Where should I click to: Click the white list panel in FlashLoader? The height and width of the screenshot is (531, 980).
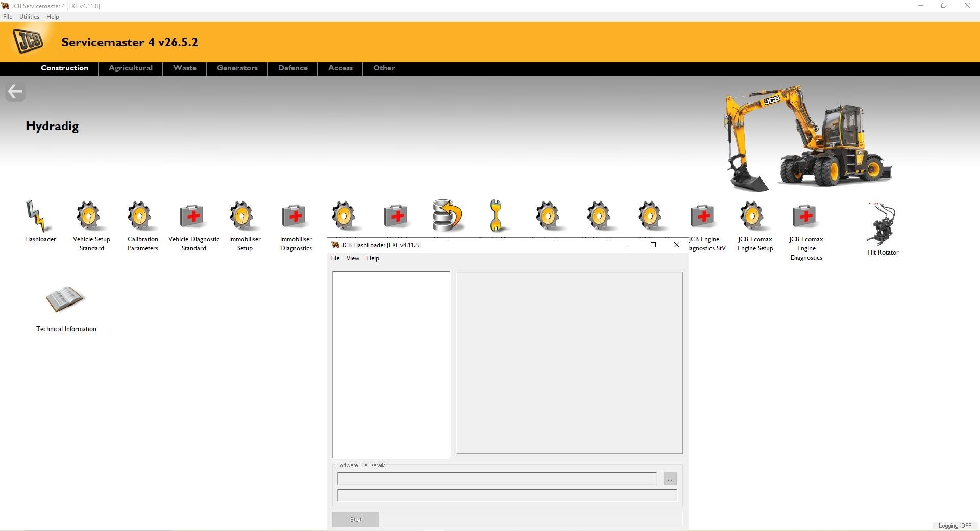pyautogui.click(x=391, y=364)
